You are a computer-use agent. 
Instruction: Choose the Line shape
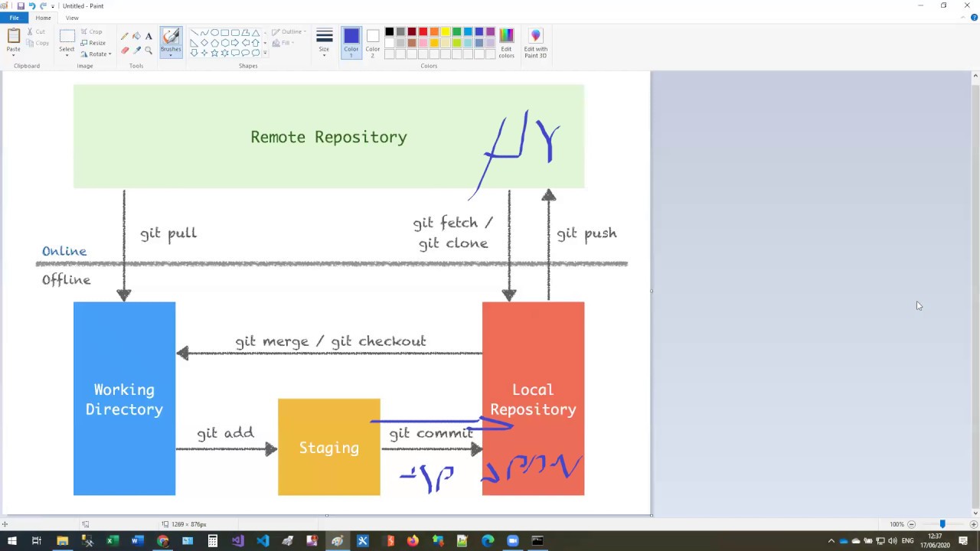coord(194,33)
